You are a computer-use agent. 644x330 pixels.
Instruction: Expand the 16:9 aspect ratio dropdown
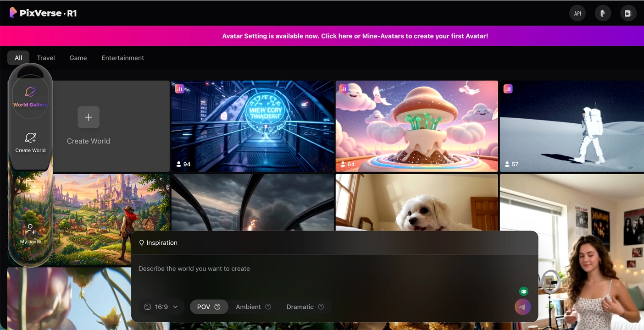click(x=161, y=307)
